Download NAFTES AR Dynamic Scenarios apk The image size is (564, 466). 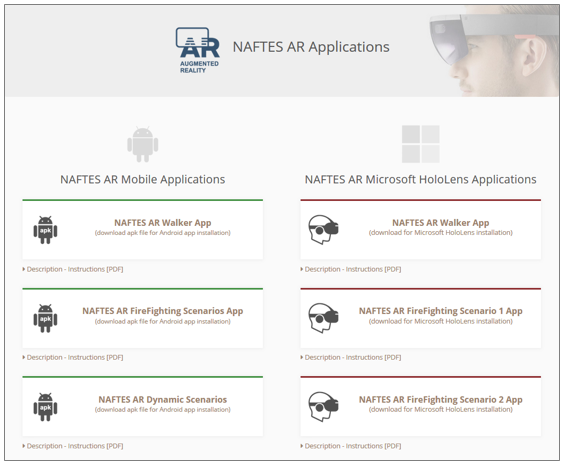[x=163, y=399]
